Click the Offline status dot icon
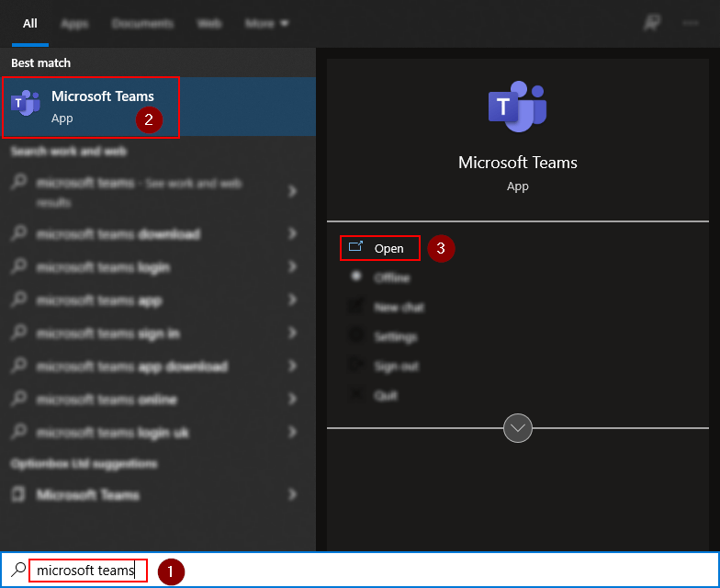 click(356, 276)
